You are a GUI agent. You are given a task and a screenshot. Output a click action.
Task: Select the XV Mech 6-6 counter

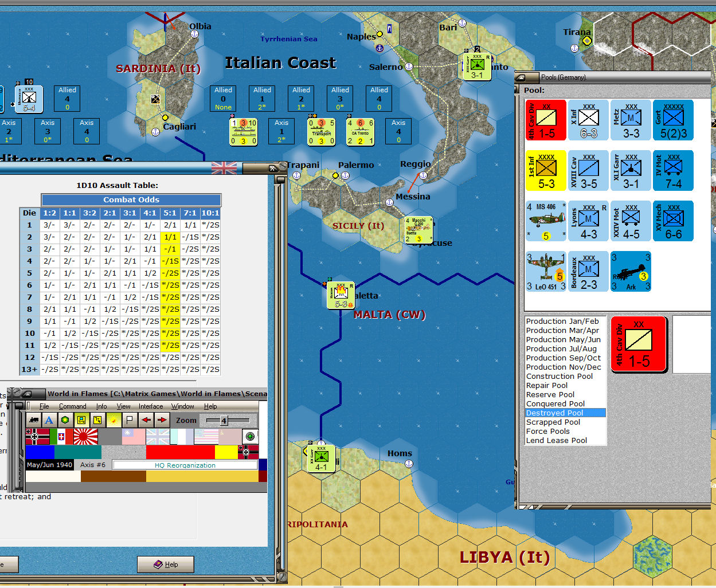pos(673,221)
